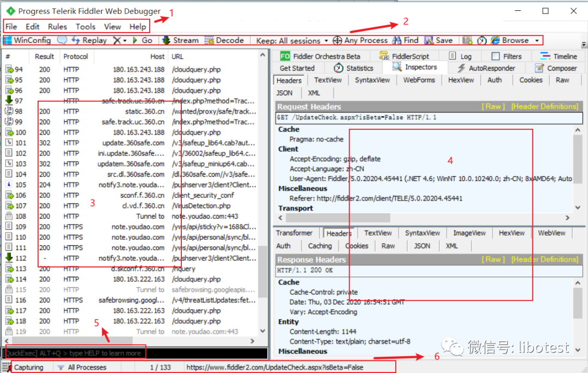Click the Any Process target icon
The height and width of the screenshot is (373, 588).
[x=337, y=40]
